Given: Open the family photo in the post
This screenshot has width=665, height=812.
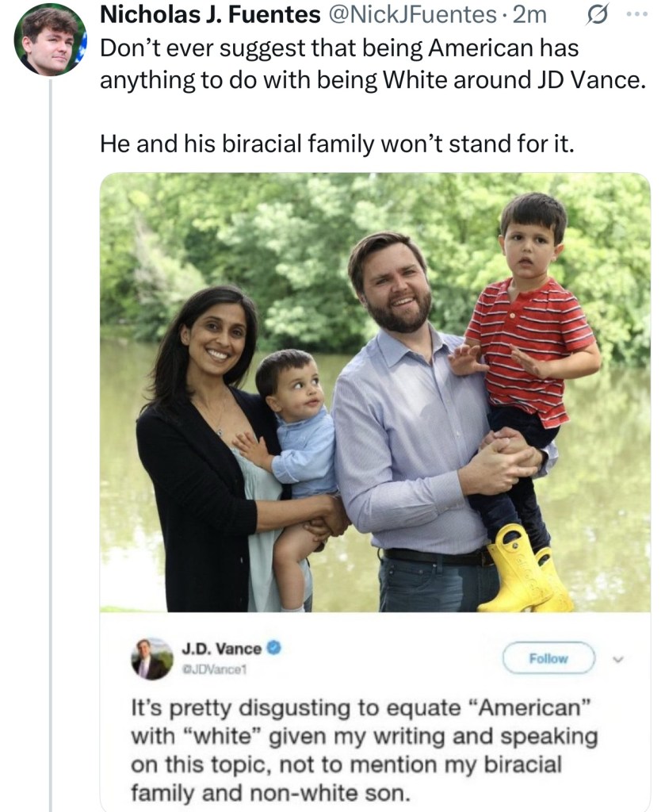Looking at the screenshot, I should click(x=375, y=392).
